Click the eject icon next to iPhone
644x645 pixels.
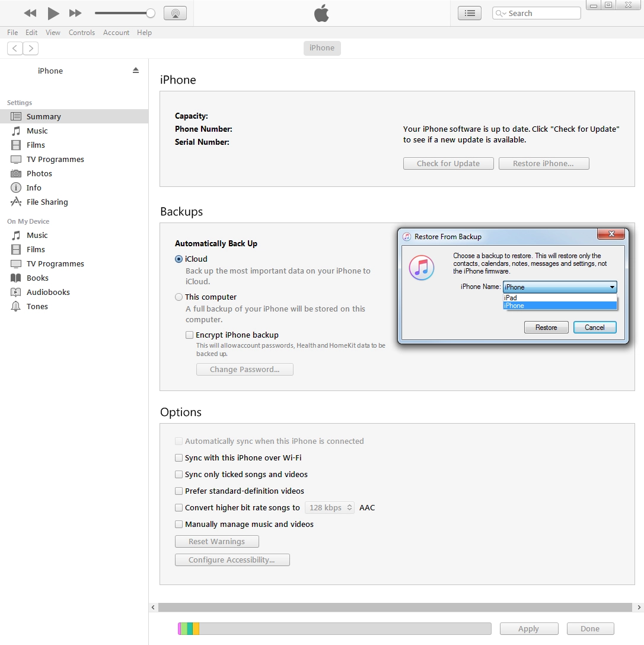coord(136,70)
